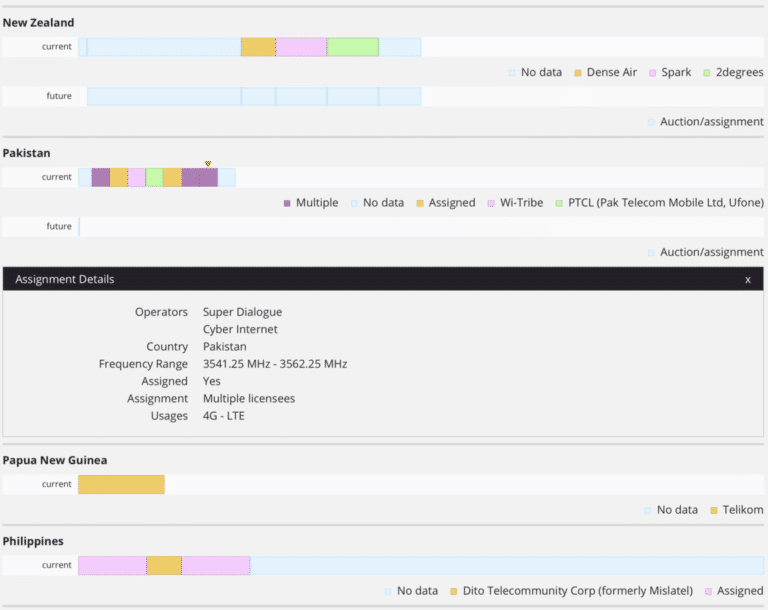Select the long No data region in Philippines bar
Image resolution: width=768 pixels, height=610 pixels.
click(x=507, y=566)
